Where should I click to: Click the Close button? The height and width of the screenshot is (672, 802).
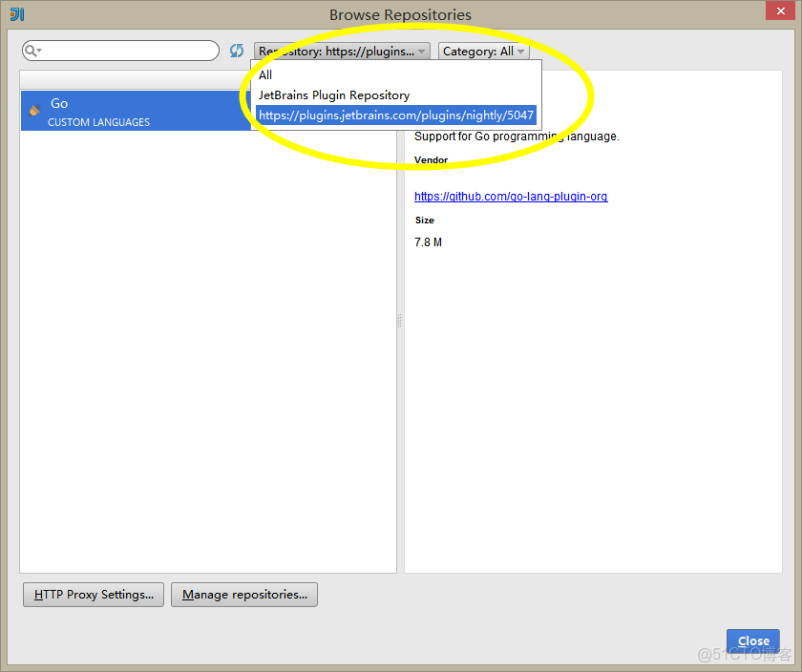[753, 640]
